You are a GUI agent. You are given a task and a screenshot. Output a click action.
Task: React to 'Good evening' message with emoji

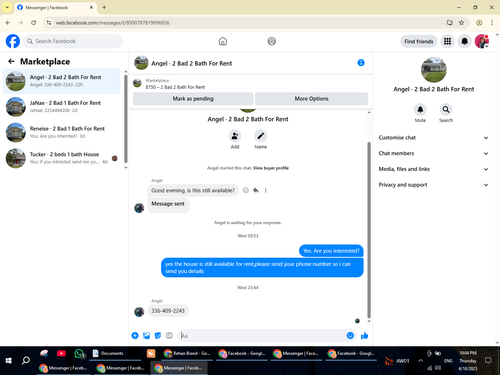point(246,190)
